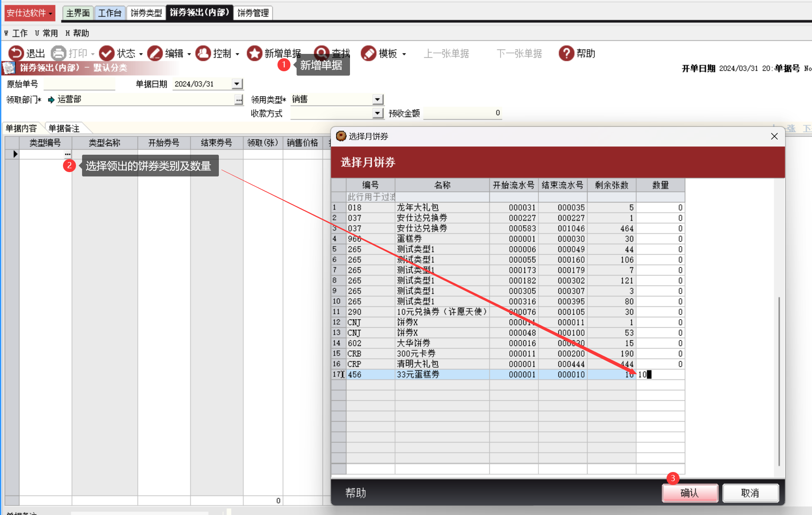The height and width of the screenshot is (515, 812).
Task: Open the 单据日期 date dropdown
Action: (x=237, y=83)
